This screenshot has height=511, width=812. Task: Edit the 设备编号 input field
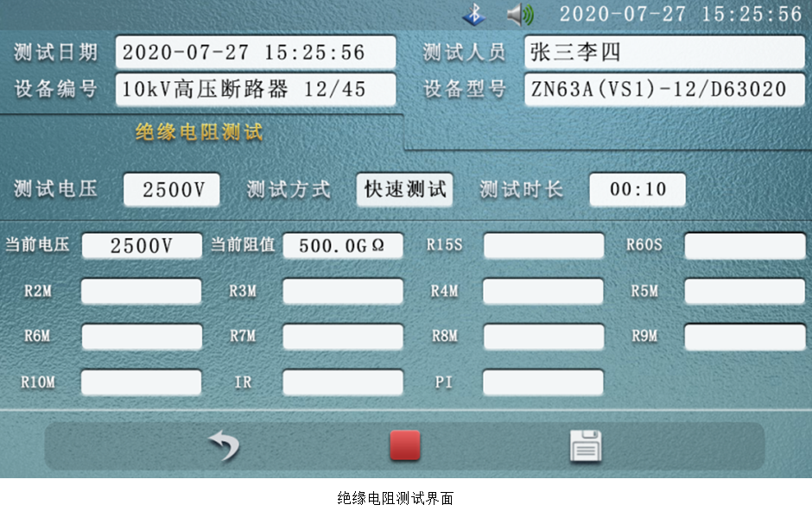pos(255,89)
